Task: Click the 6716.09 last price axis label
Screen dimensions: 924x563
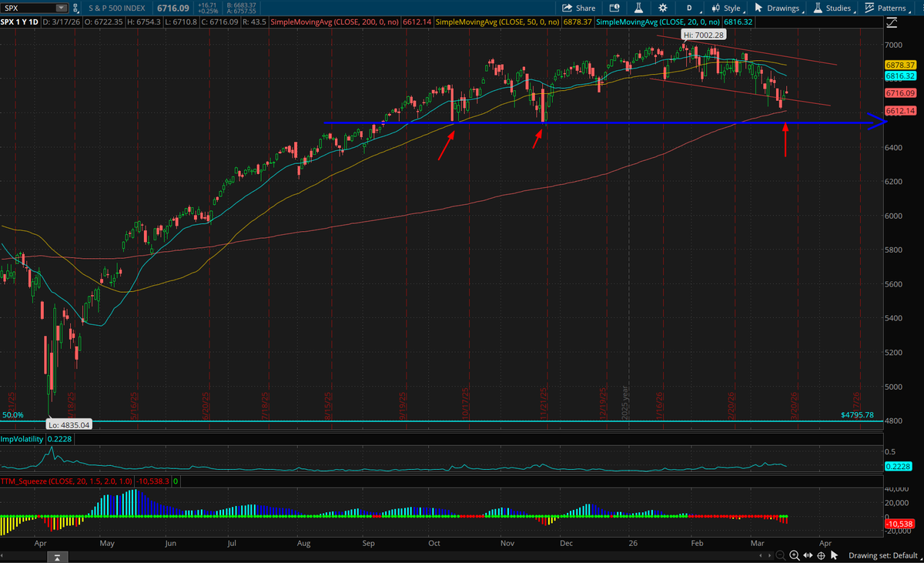Action: (x=899, y=93)
